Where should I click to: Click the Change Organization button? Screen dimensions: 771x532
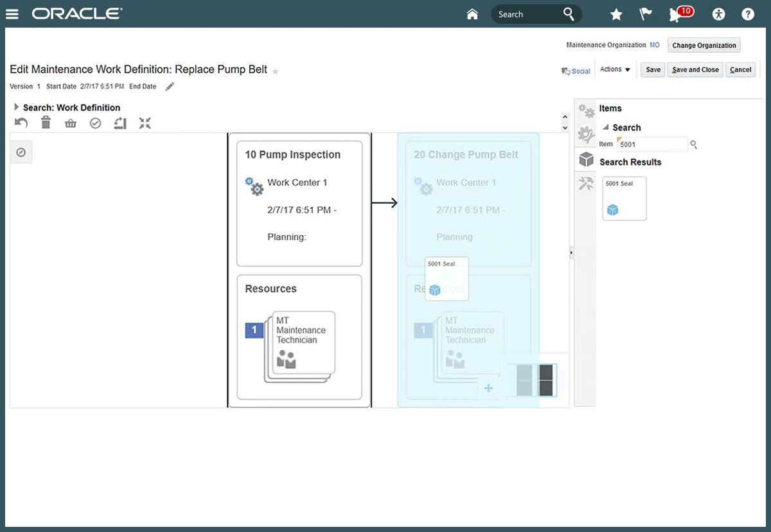pyautogui.click(x=704, y=46)
